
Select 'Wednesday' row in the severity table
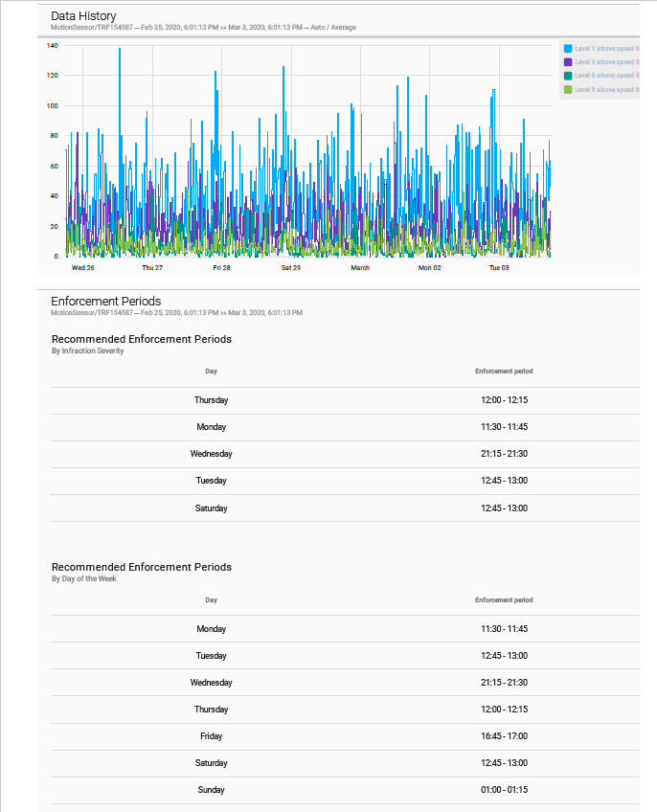pos(345,454)
